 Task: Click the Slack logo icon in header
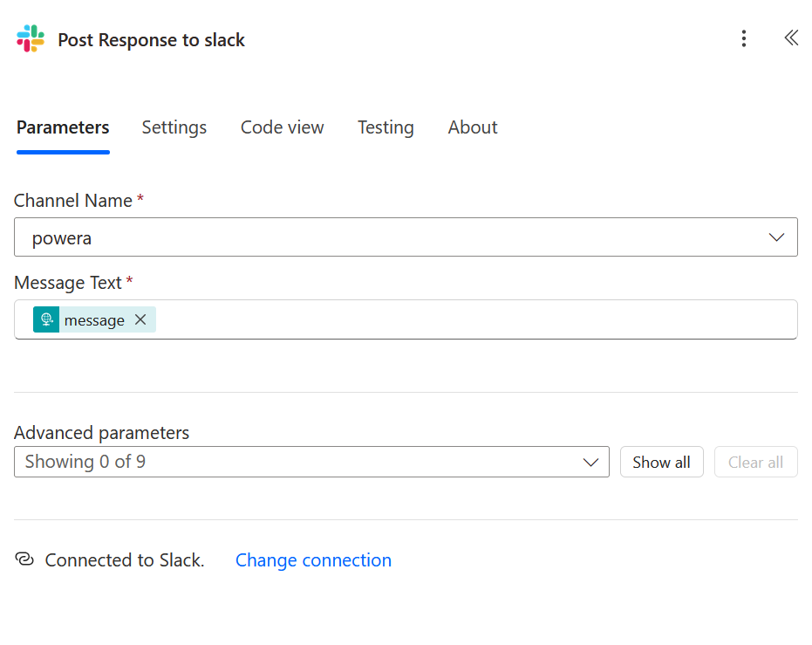tap(31, 39)
